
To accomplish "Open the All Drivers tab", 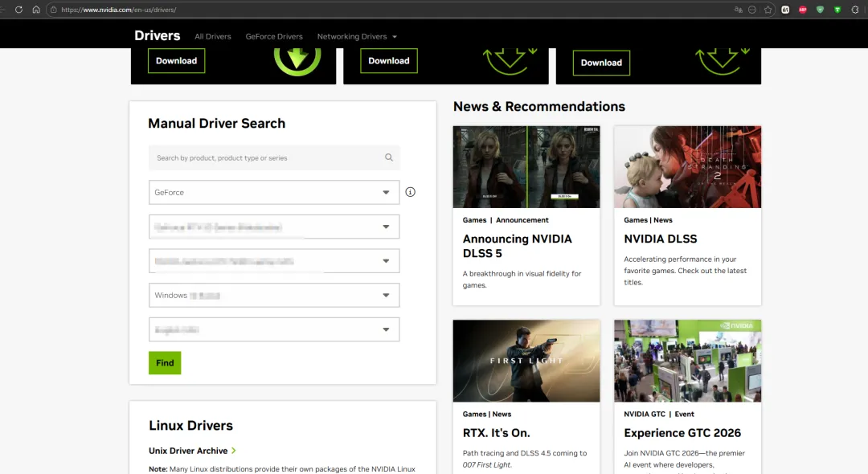I will 212,36.
